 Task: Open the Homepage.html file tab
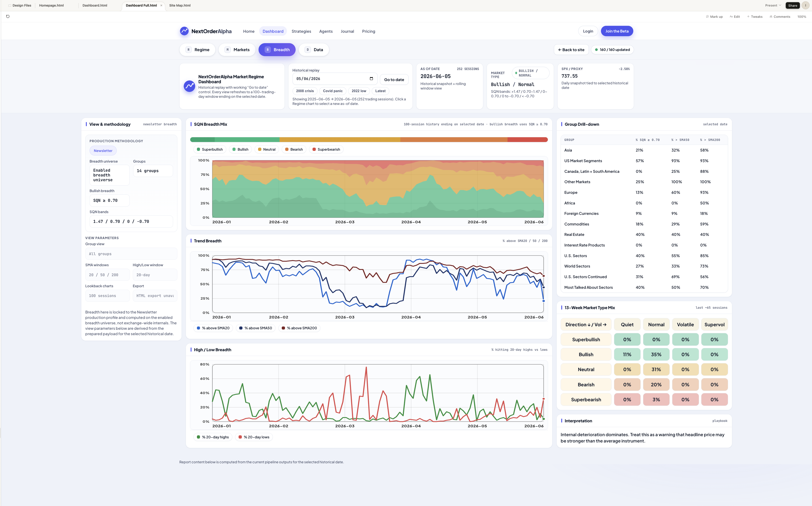(51, 5)
